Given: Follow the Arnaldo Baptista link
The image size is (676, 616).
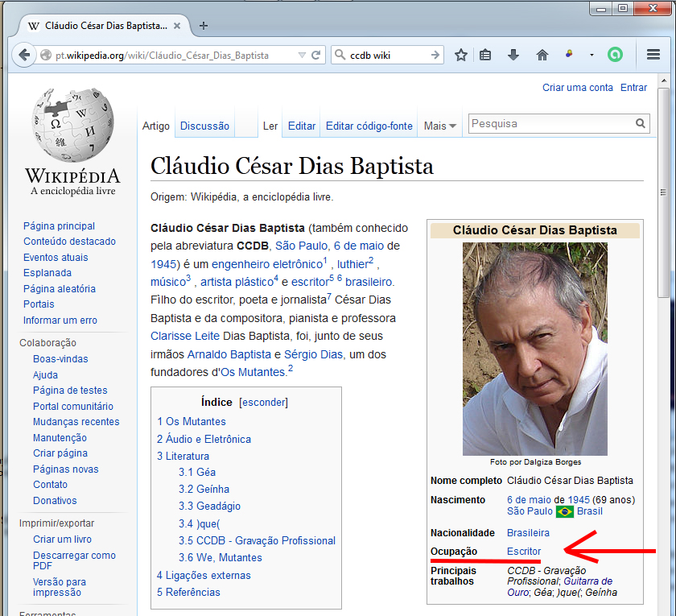Looking at the screenshot, I should pos(229,354).
